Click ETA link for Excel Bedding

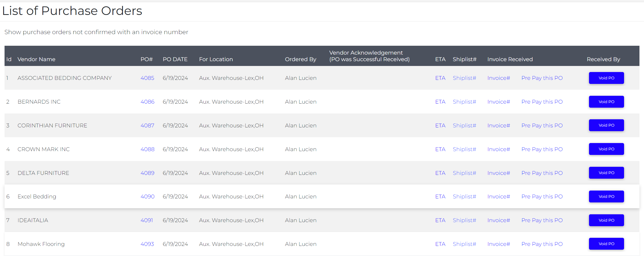[440, 196]
